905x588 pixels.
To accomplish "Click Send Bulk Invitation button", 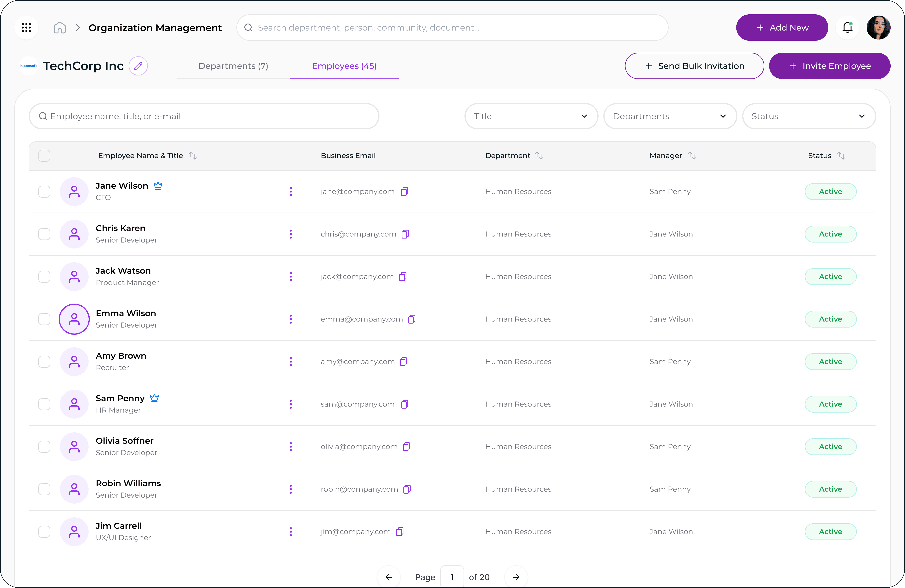I will tap(694, 66).
